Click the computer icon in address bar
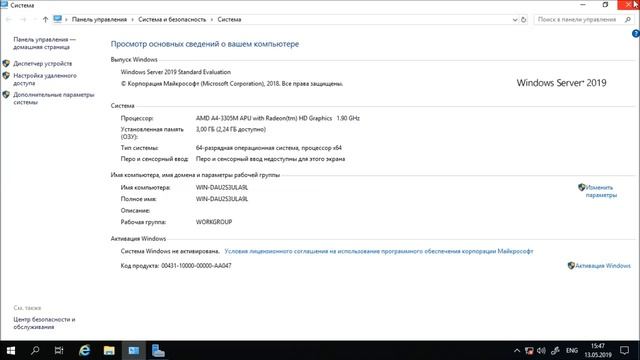The width and height of the screenshot is (640, 360). tap(58, 19)
